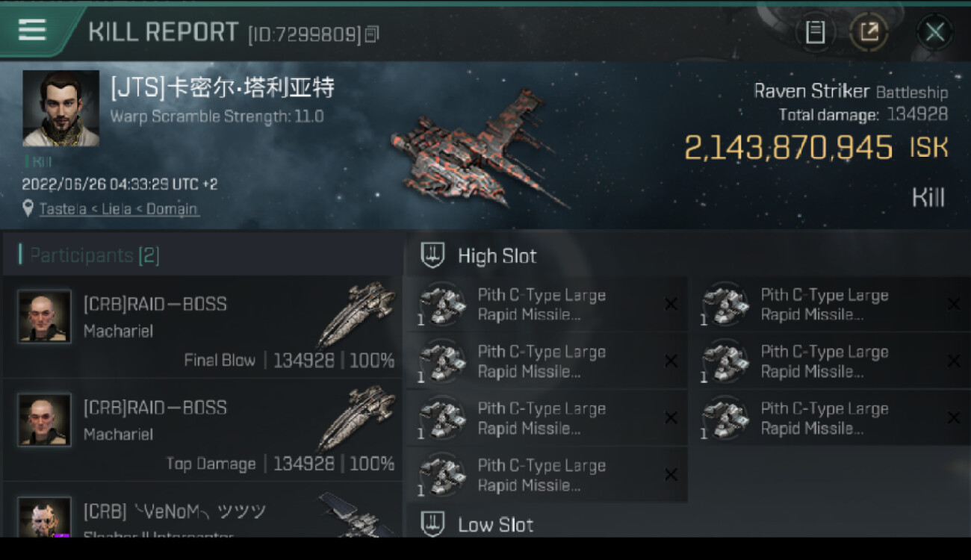
Task: Open the victim pilot portrait
Action: [x=61, y=108]
